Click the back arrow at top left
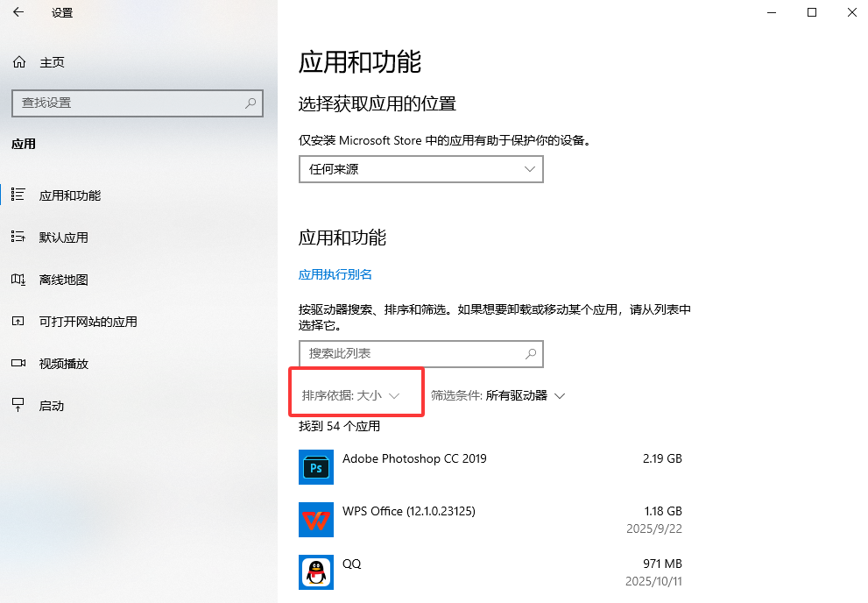The image size is (868, 603). pos(18,13)
